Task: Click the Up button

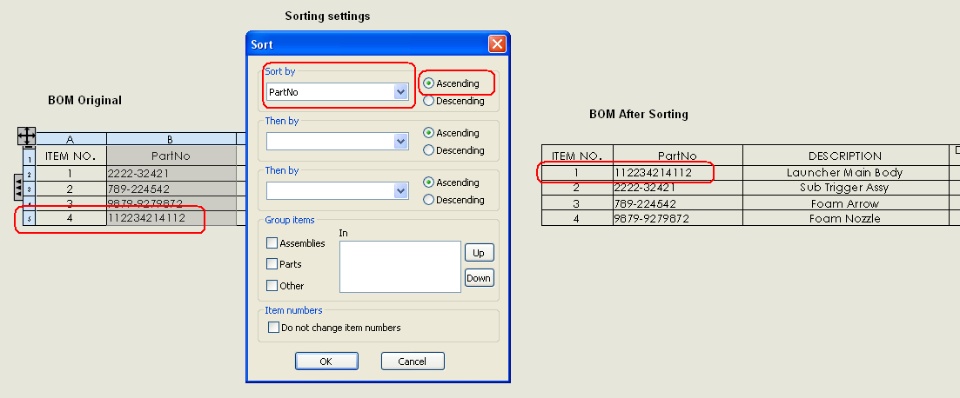Action: click(x=479, y=253)
